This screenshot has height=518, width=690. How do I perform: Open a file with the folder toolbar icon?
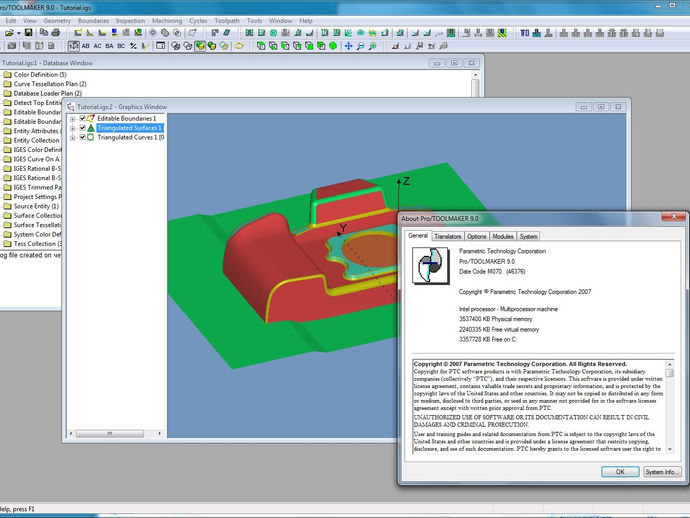click(9, 33)
